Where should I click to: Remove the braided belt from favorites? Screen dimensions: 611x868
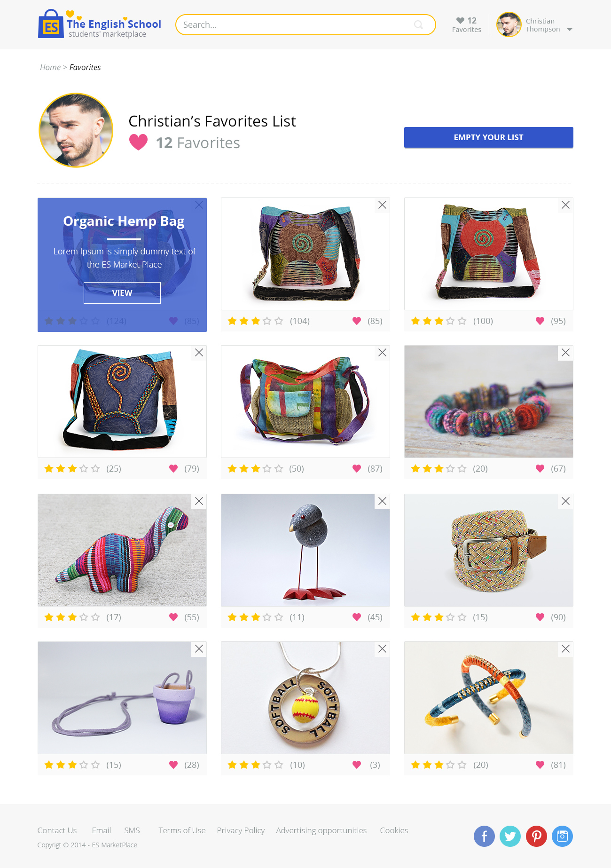coord(566,501)
